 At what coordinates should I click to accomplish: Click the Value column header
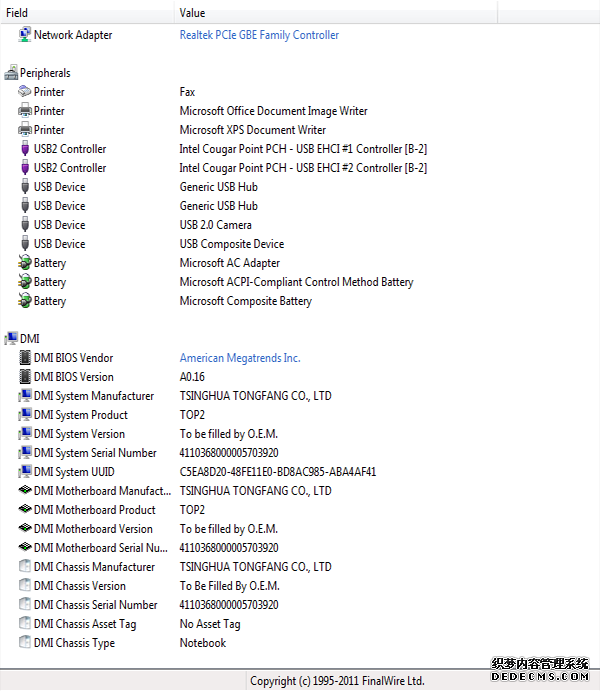(x=336, y=12)
